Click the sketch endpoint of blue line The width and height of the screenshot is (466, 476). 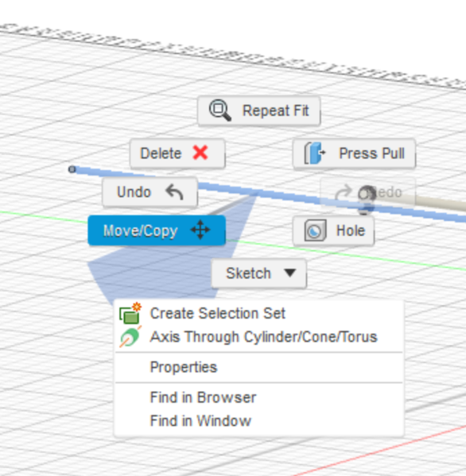point(72,169)
